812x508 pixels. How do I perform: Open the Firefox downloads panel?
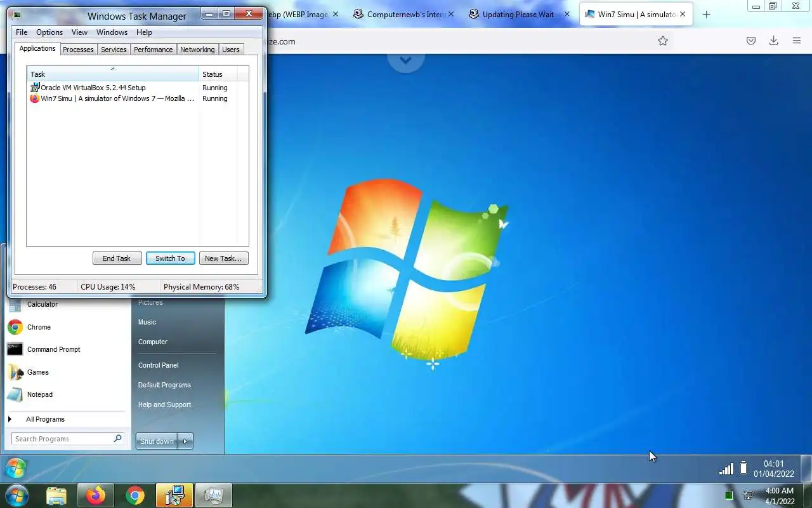[x=773, y=41]
